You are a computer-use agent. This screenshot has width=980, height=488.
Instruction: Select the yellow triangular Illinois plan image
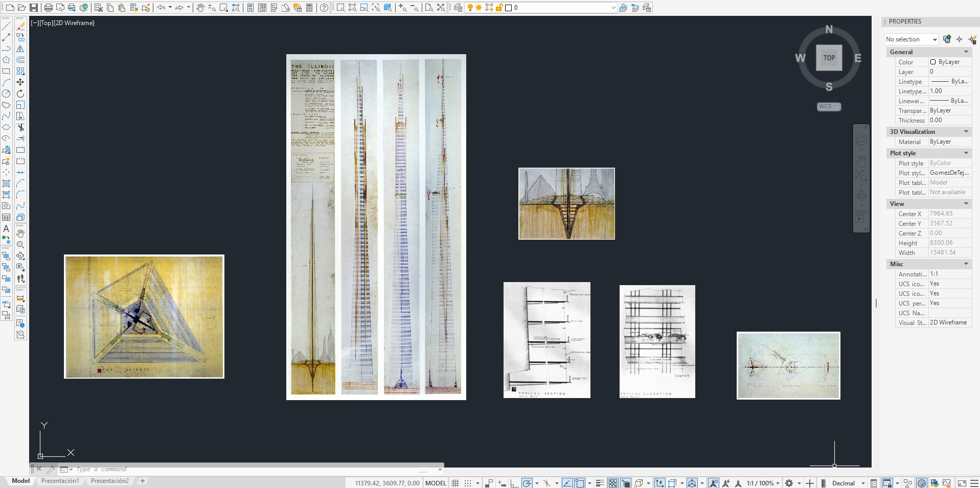[x=144, y=317]
